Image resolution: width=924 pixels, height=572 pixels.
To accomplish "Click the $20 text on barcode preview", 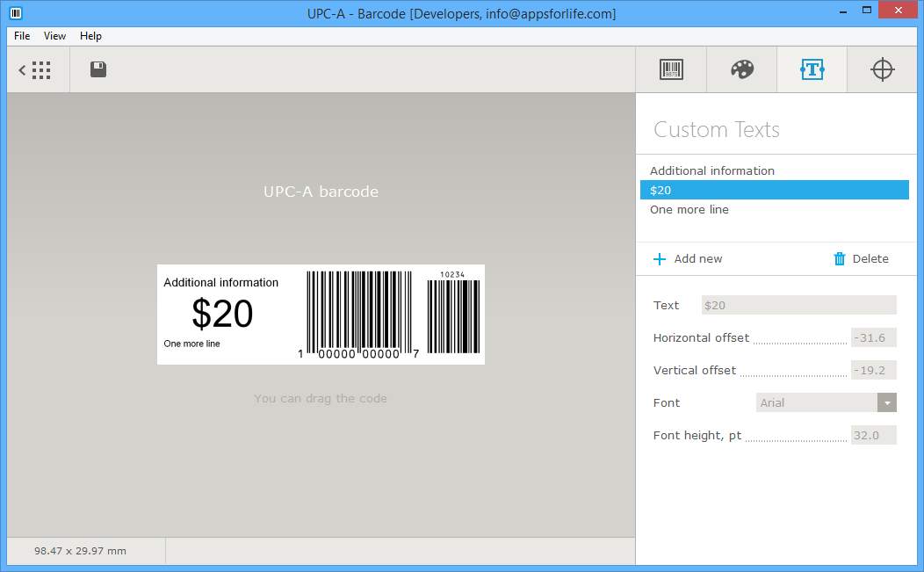I will click(x=222, y=313).
